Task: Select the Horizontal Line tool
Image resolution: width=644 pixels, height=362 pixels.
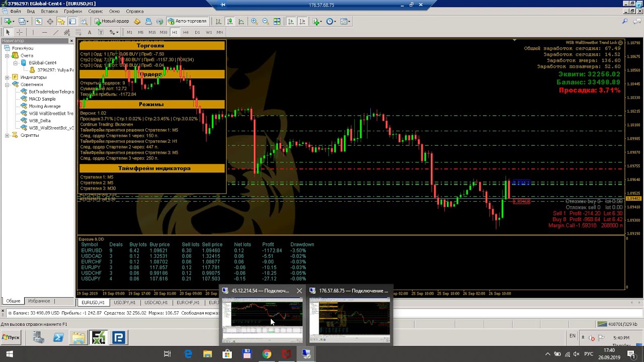Action: click(x=44, y=32)
